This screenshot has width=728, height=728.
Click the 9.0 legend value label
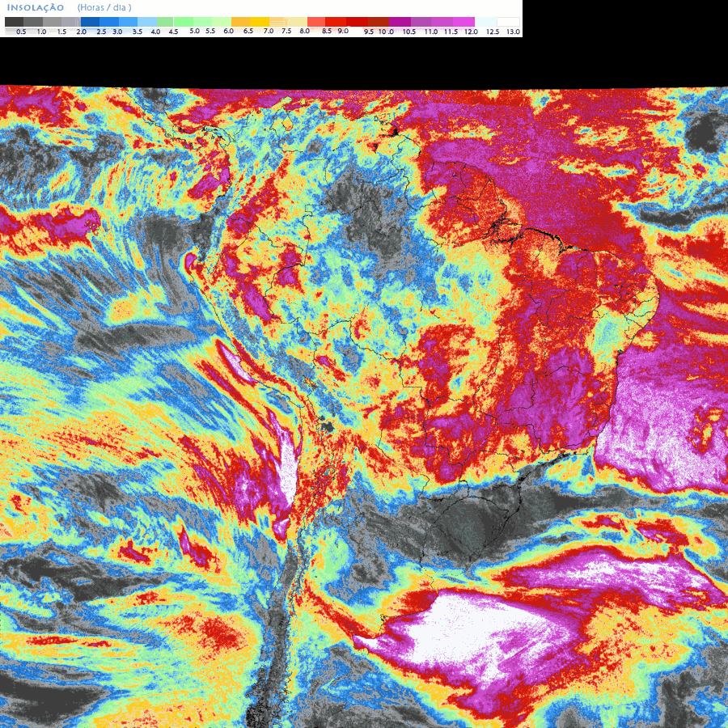pyautogui.click(x=343, y=31)
